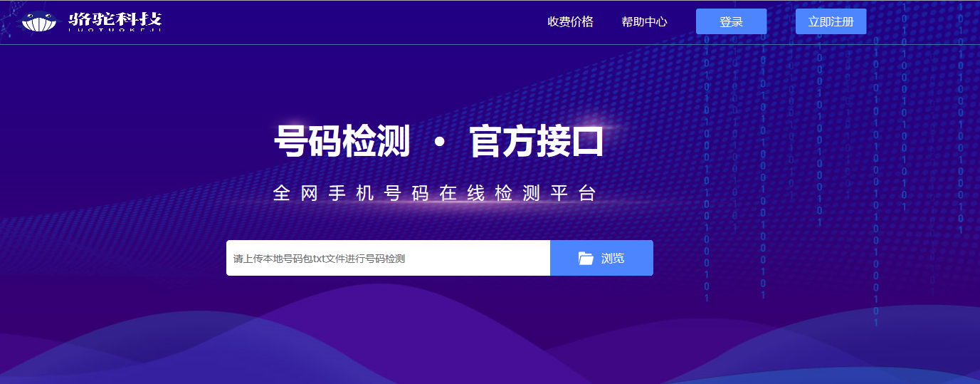Open the 帮助中心 help center
The image size is (980, 384).
[644, 21]
